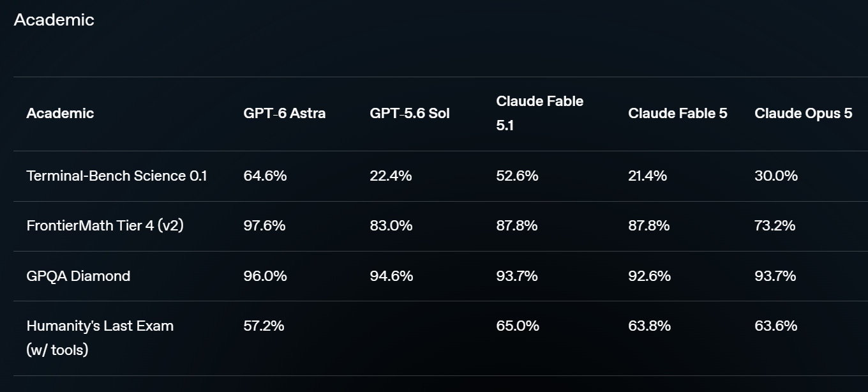
Task: Click the 96.0% GPQA Diamond score
Action: pos(265,276)
